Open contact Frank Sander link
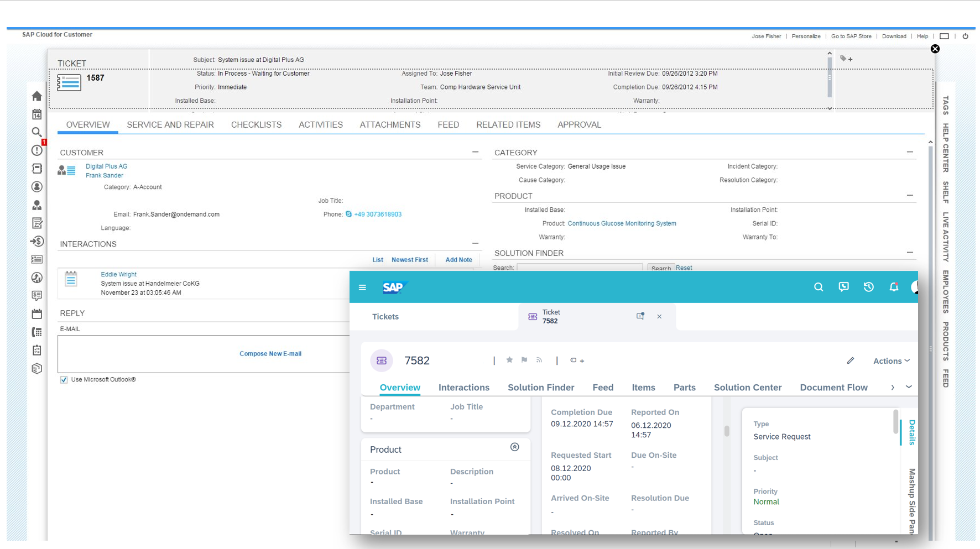Viewport: 980px width, 549px height. 105,176
